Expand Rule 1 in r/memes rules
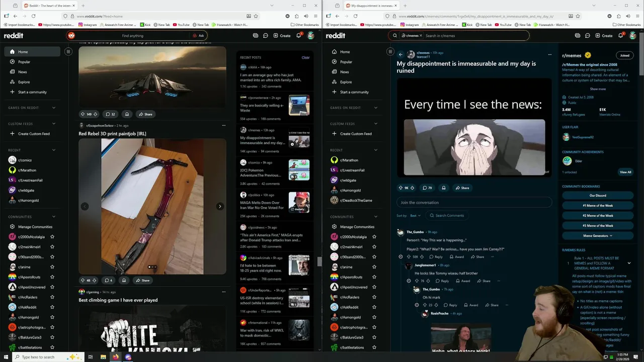This screenshot has width=644, height=362. [629, 262]
